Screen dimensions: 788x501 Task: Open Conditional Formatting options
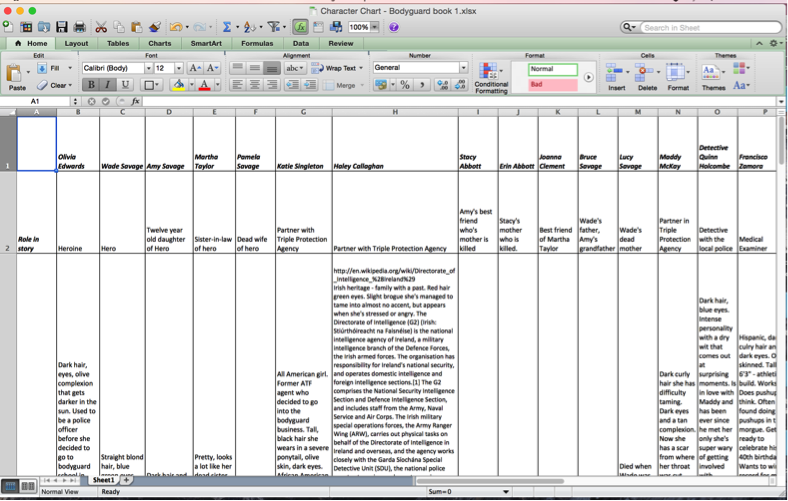491,78
